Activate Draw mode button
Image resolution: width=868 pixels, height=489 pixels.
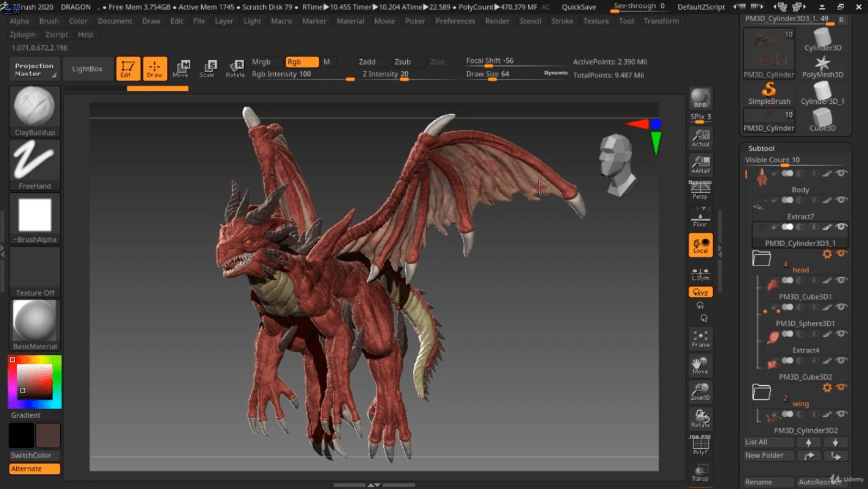pos(154,68)
